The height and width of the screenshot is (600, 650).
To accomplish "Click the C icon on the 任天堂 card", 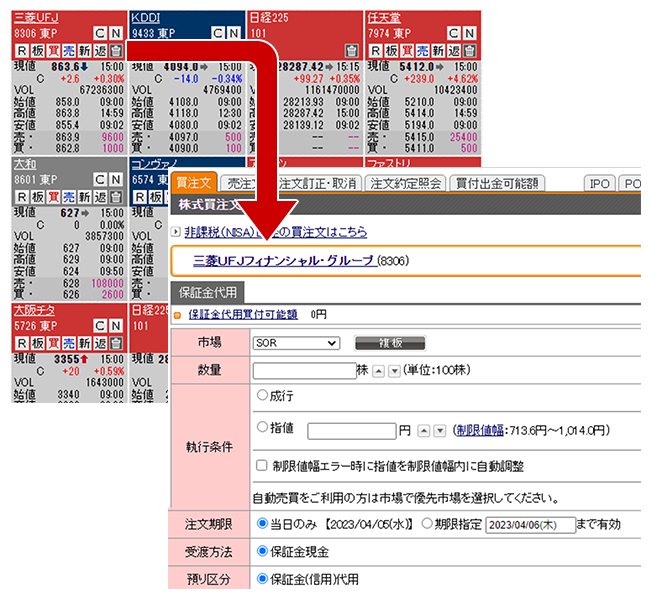I will click(454, 33).
